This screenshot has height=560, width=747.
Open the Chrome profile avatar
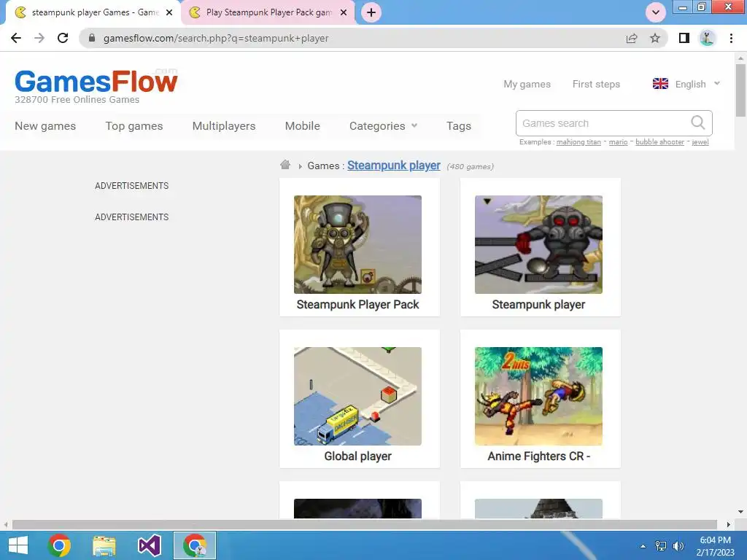coord(708,38)
